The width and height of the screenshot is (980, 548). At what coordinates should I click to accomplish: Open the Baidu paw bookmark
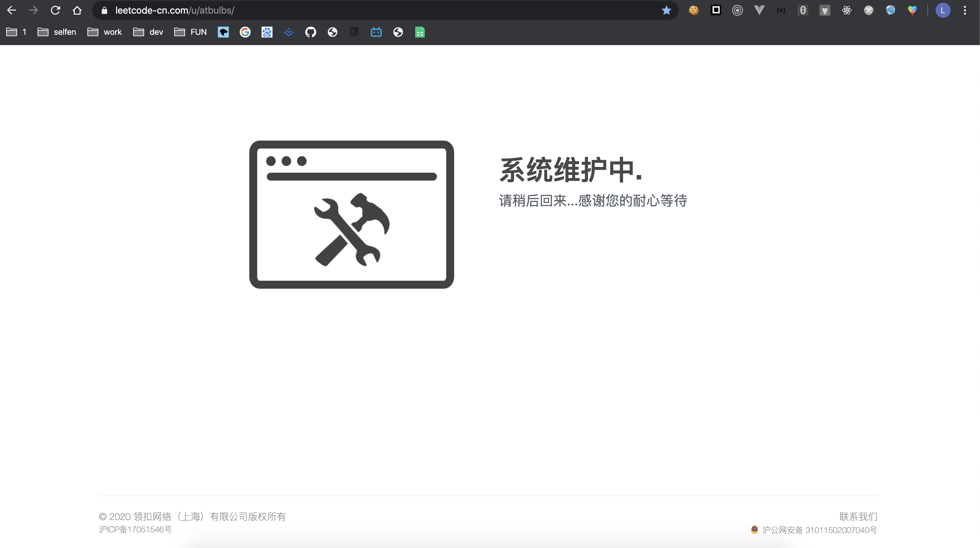coord(267,32)
